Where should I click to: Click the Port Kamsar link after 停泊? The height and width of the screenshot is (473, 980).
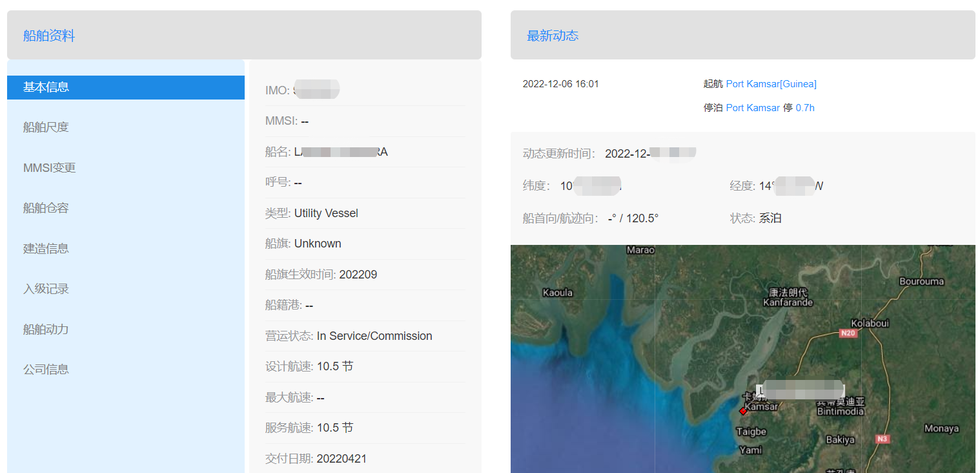pos(753,108)
